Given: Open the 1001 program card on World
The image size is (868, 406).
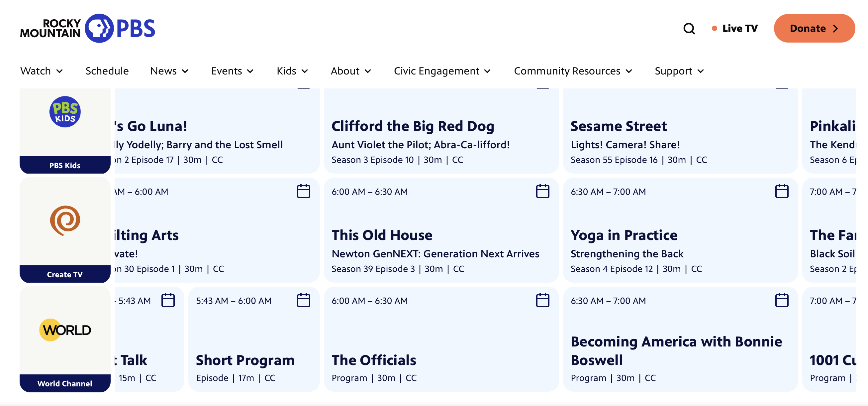Looking at the screenshot, I should 829,339.
